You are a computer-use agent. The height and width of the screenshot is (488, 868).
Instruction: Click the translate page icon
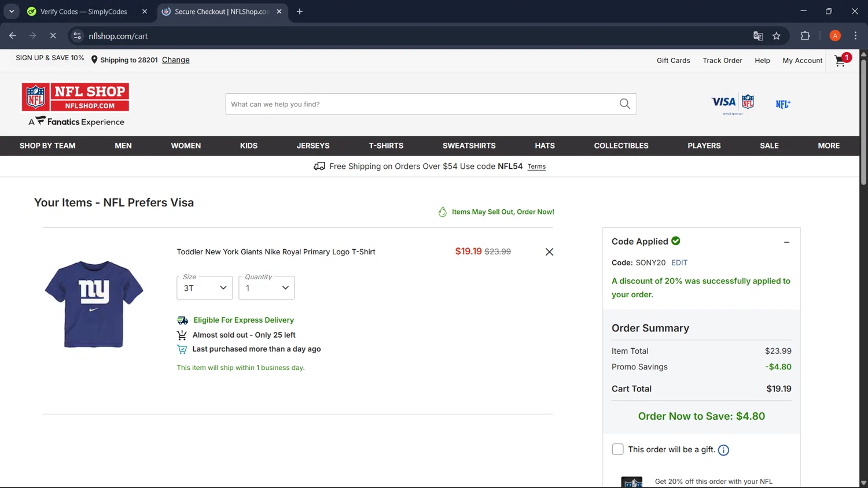pos(758,36)
